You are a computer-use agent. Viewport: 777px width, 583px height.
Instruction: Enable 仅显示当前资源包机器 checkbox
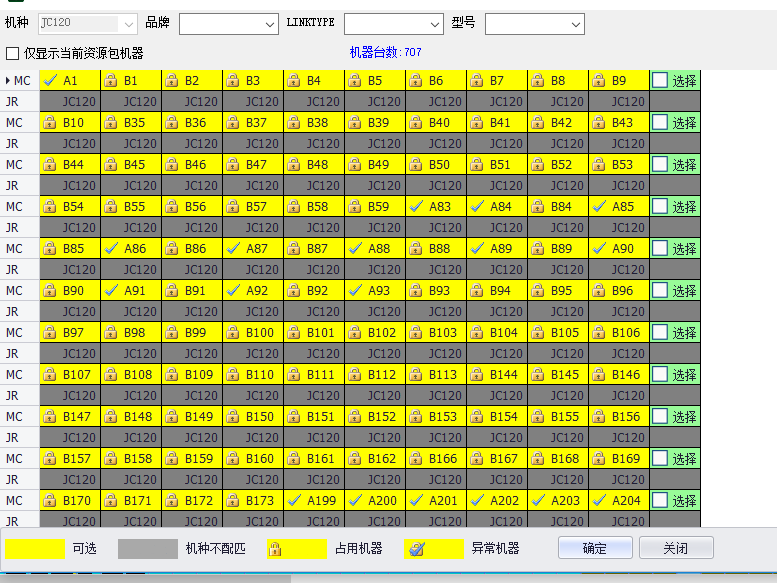tap(13, 53)
